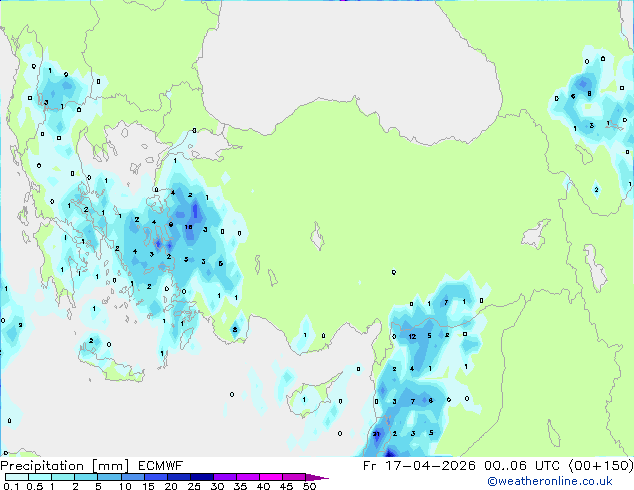Select the 1–2 mm legend swatch
The height and width of the screenshot is (490, 634).
tap(63, 477)
